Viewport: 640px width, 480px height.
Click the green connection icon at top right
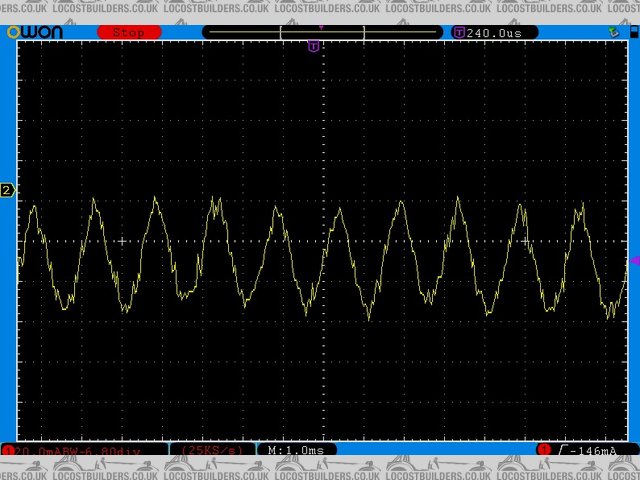click(612, 32)
